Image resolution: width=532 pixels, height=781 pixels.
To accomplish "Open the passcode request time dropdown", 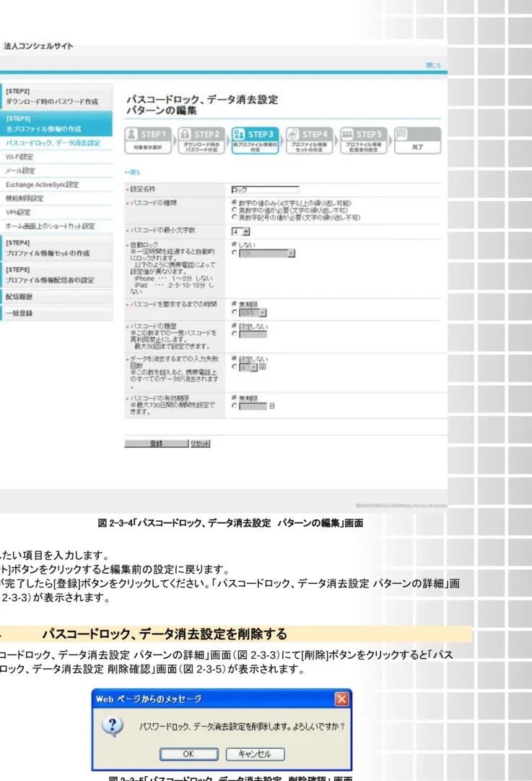I will [253, 313].
